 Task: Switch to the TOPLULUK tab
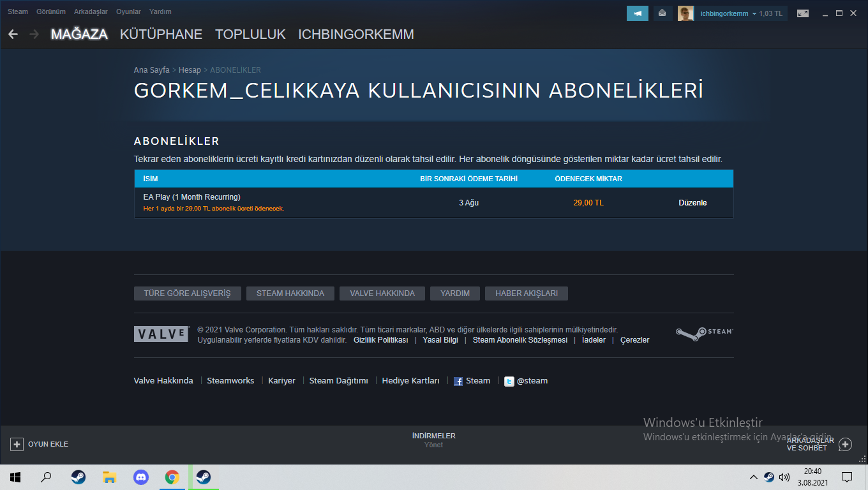[250, 34]
